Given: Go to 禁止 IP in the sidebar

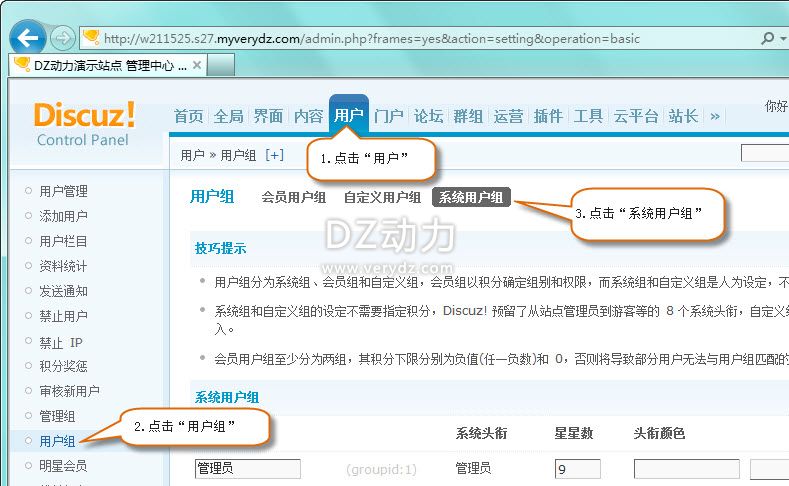Looking at the screenshot, I should click(60, 341).
